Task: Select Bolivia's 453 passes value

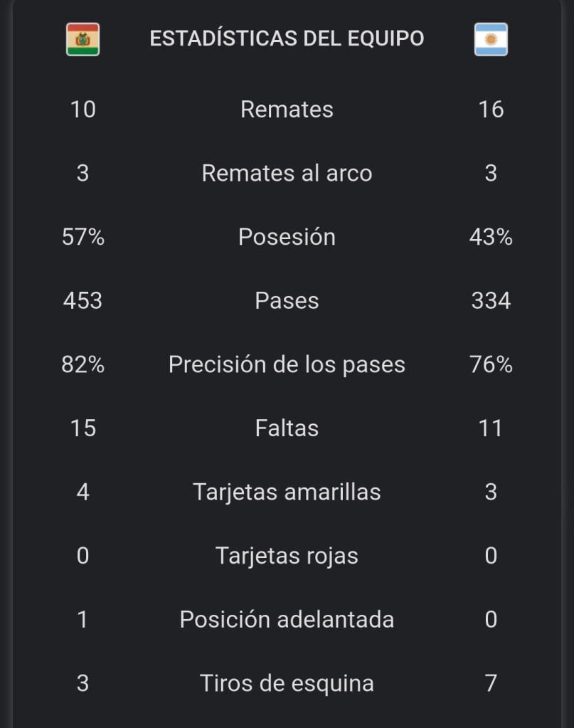Action: point(83,300)
